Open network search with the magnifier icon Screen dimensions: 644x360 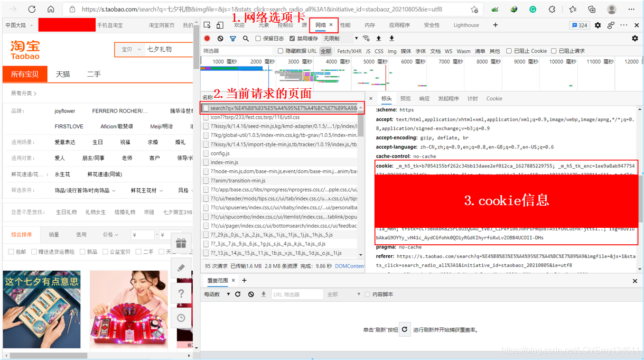tap(246, 39)
